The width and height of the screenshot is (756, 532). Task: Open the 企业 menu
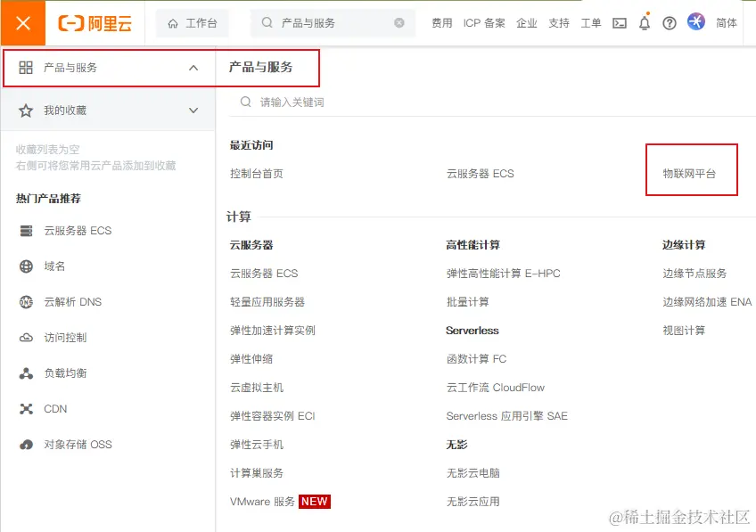click(527, 22)
